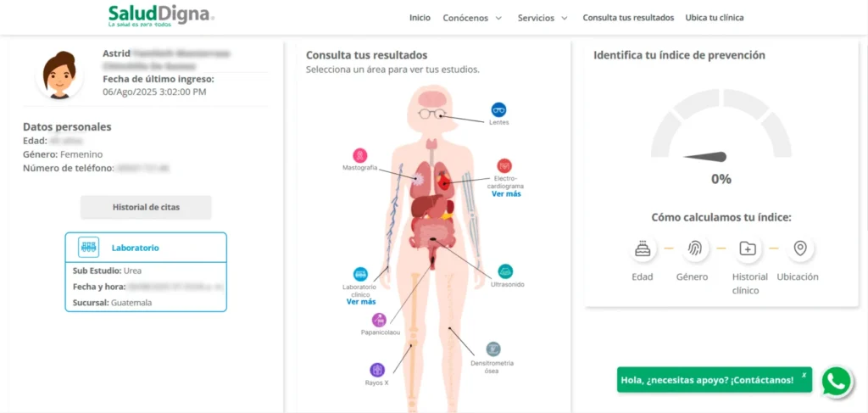Expand the Conócenos dropdown menu
The width and height of the screenshot is (868, 413).
tap(473, 18)
